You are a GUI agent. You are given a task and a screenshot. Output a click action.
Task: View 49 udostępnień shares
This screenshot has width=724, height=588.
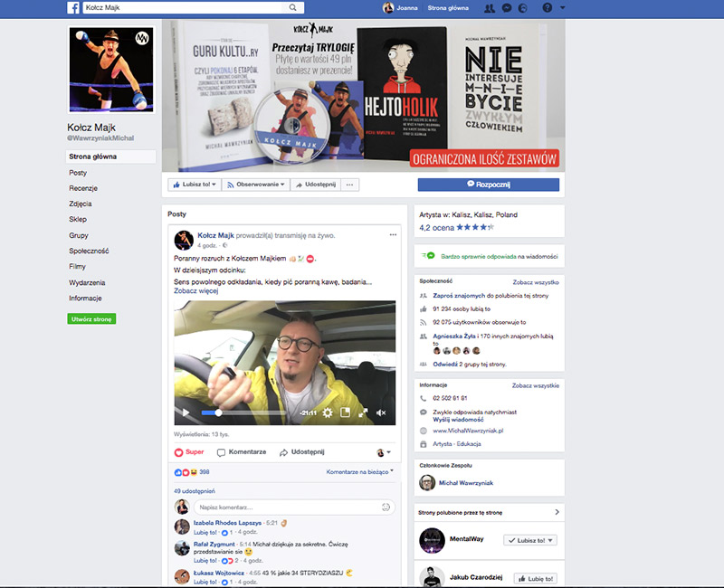[195, 491]
